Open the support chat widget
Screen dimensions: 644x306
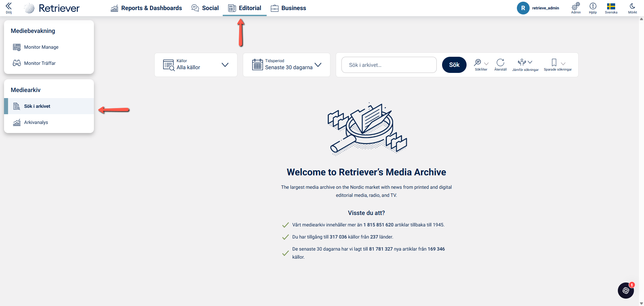[626, 291]
